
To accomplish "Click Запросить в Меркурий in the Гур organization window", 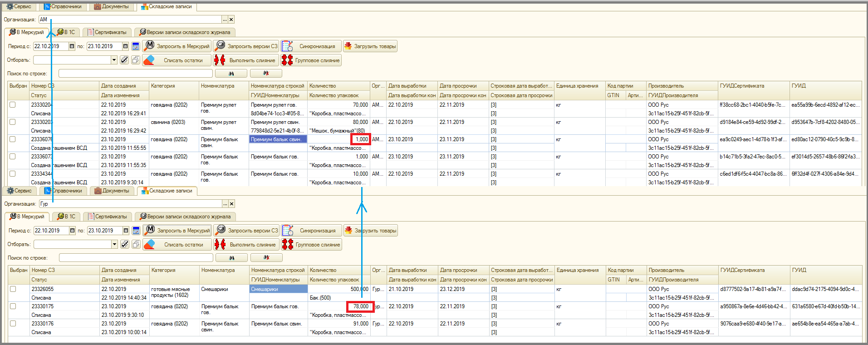I will click(x=177, y=231).
